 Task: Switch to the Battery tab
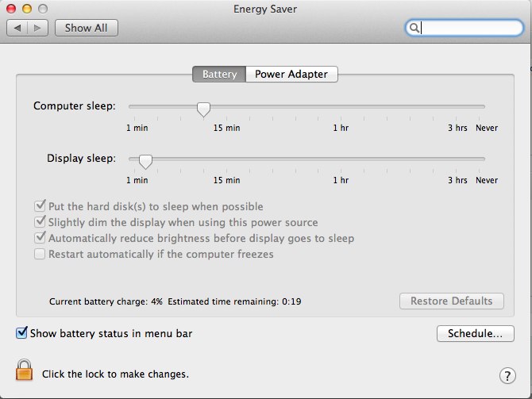[219, 75]
